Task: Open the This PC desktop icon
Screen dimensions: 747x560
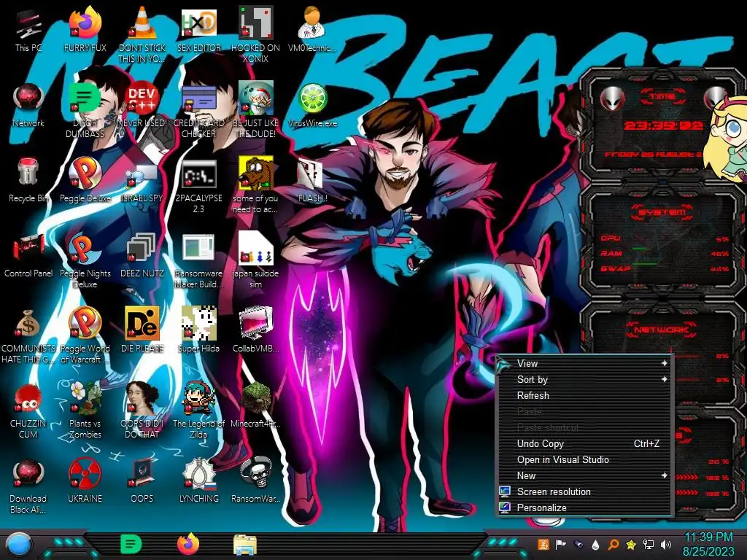Action: pos(28,29)
